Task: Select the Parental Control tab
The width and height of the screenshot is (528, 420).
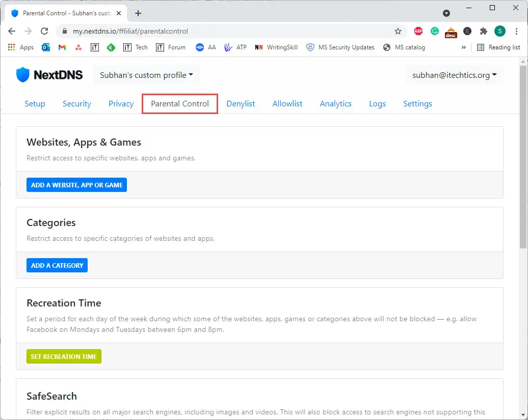Action: (x=180, y=104)
